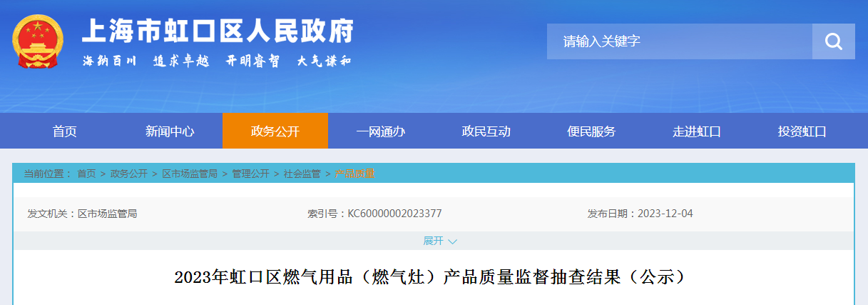Open the 政民互动 navigation tab
Viewport: 868px width, 305px height.
pos(486,131)
